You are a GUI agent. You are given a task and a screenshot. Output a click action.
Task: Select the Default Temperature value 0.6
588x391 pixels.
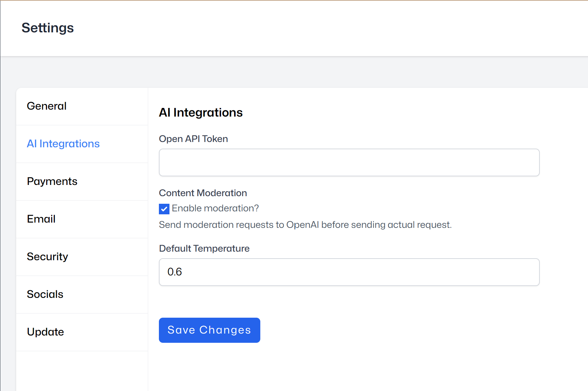click(349, 272)
